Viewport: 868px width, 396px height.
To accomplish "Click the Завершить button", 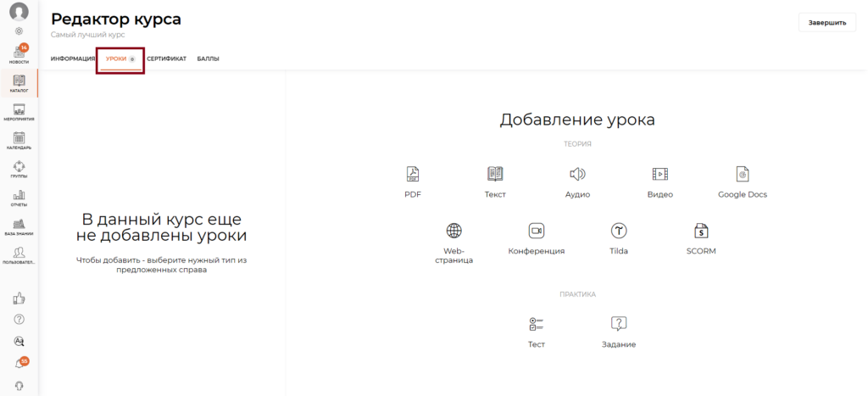I will click(x=826, y=23).
